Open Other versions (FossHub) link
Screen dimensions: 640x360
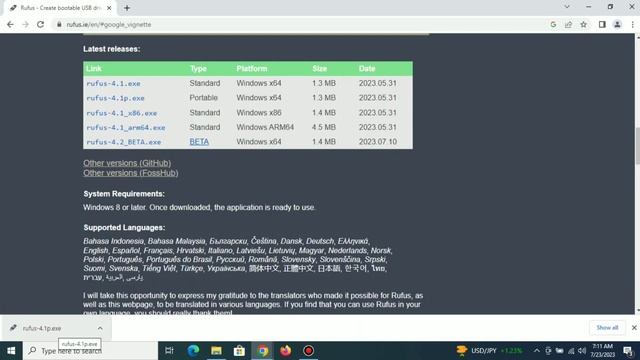pyautogui.click(x=131, y=173)
